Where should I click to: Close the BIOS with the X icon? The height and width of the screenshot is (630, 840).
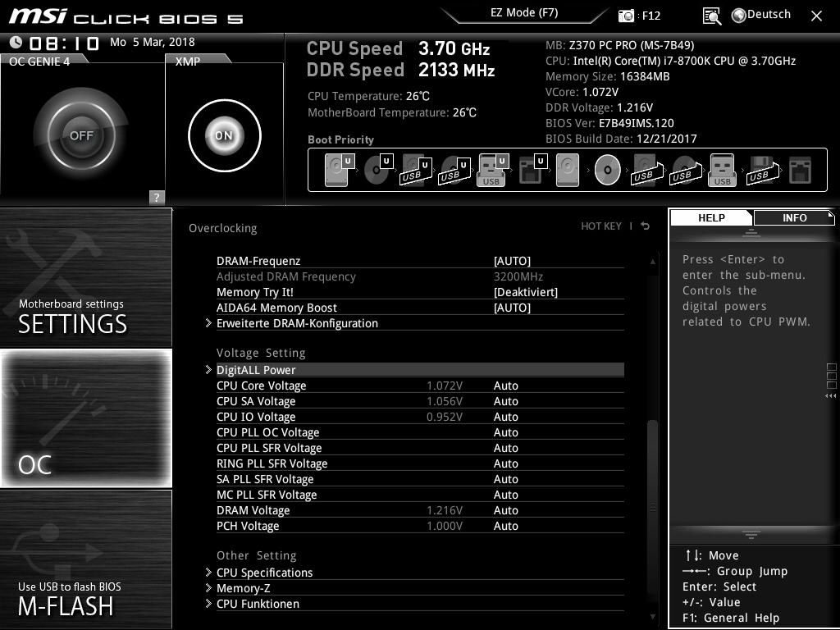pyautogui.click(x=816, y=16)
